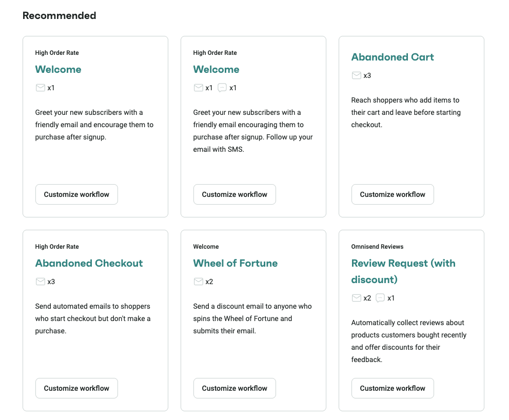Click the email icon in Review Request card
The image size is (509, 420).
(x=357, y=298)
